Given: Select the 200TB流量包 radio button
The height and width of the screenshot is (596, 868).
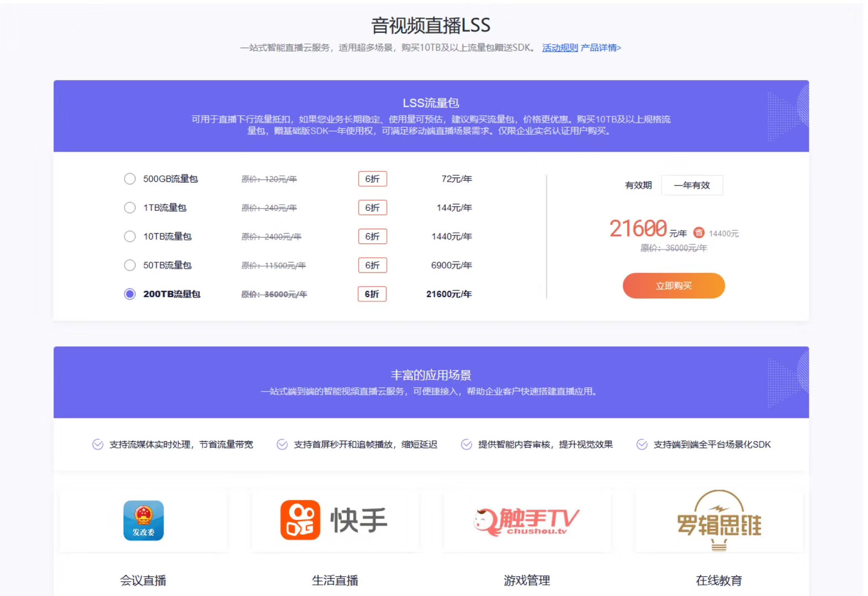Looking at the screenshot, I should pos(130,294).
